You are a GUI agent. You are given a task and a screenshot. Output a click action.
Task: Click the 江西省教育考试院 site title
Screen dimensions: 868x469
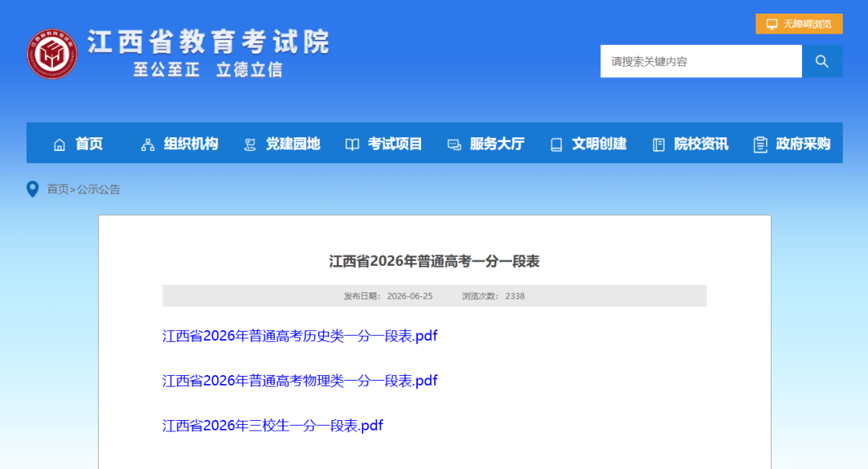tap(209, 42)
